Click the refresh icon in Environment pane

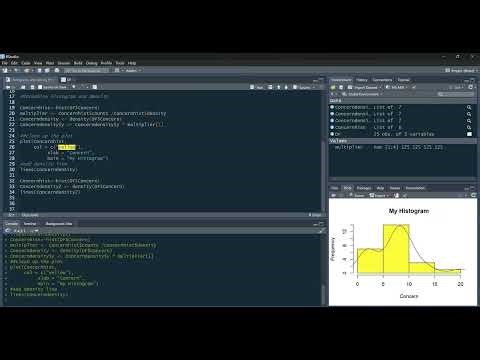point(471,87)
